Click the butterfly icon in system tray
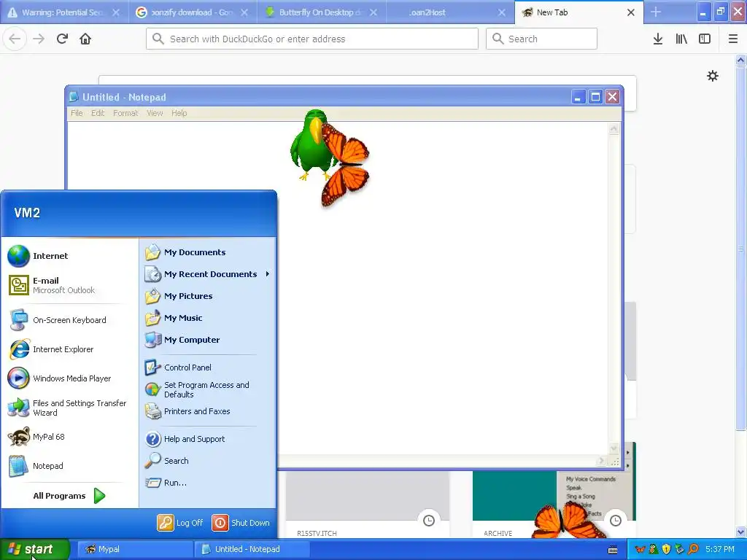 (x=640, y=549)
